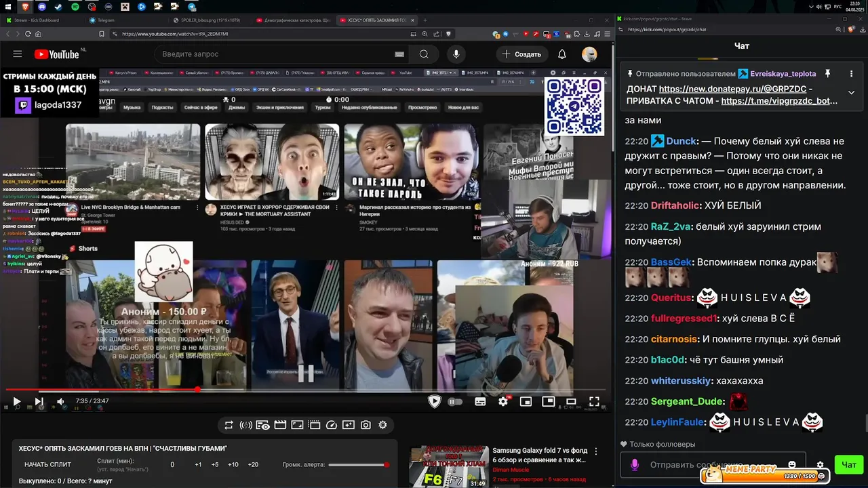
Task: Open the emoji picker in Kick chat
Action: (x=792, y=465)
